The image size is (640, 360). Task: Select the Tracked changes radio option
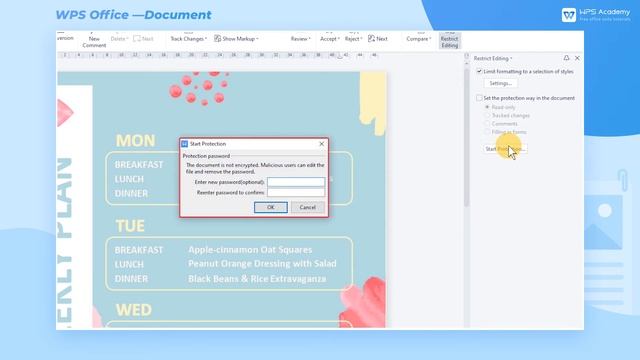487,116
